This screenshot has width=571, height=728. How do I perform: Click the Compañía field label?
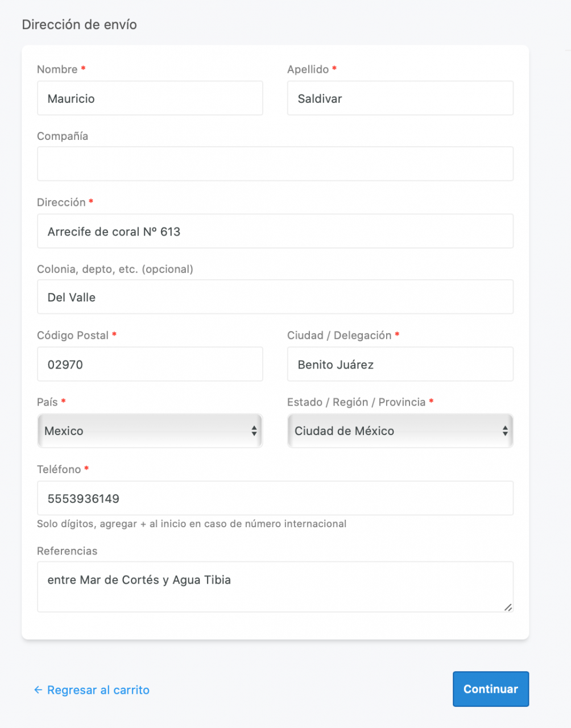tap(63, 136)
